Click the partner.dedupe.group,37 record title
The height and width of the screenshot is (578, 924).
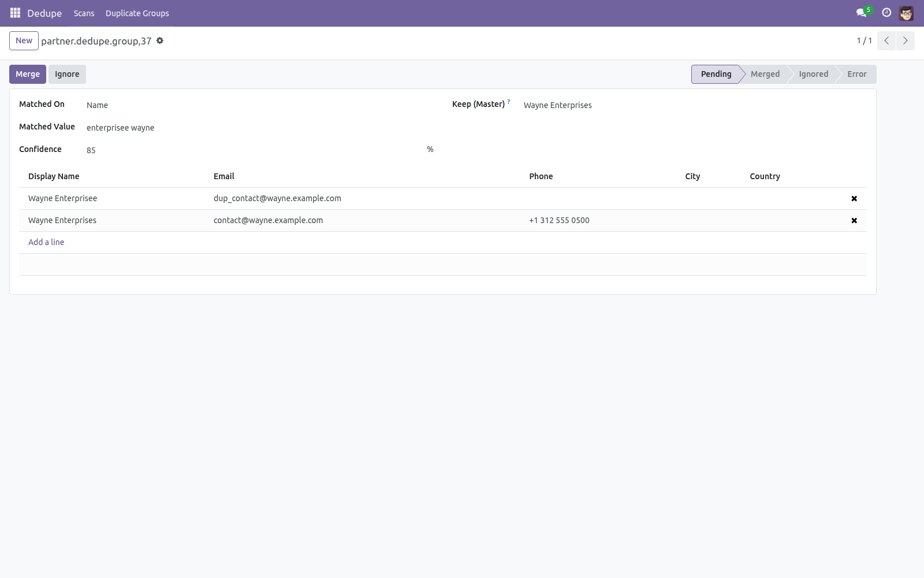coord(96,41)
